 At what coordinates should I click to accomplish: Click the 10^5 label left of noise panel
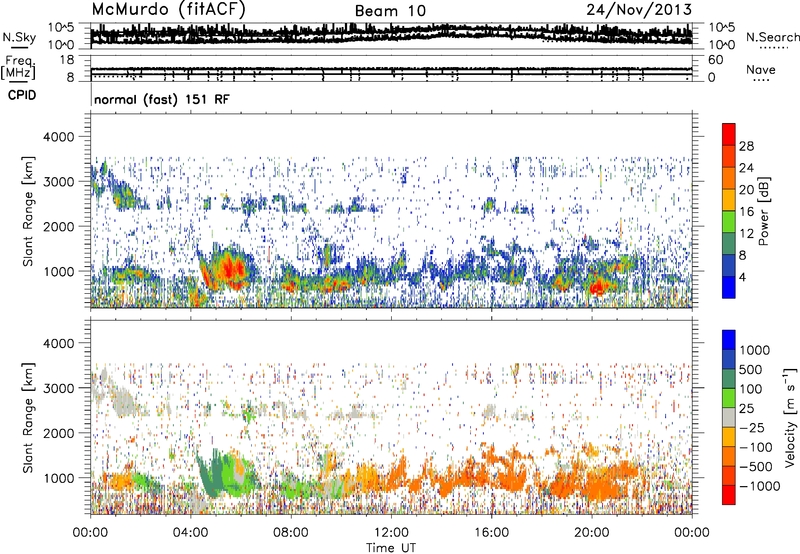coord(61,27)
